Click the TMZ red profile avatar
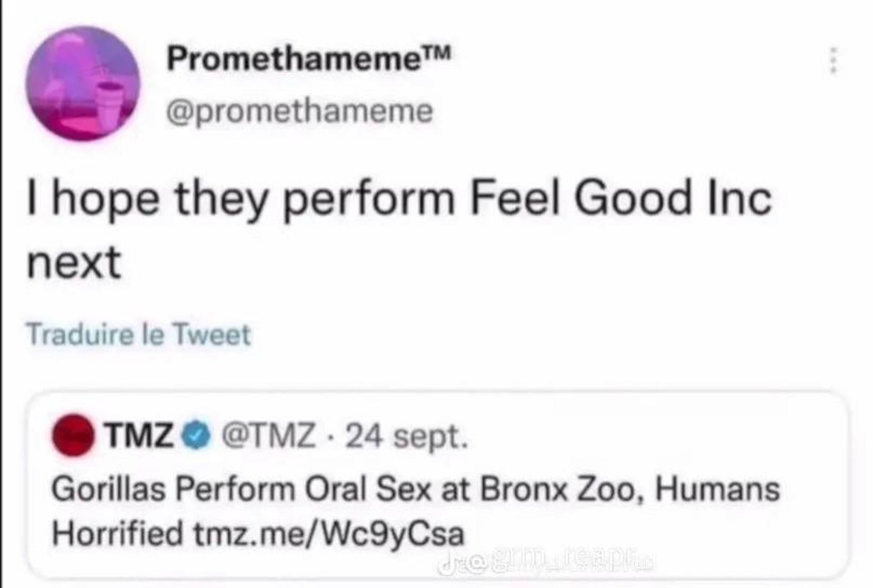The image size is (873, 588). pyautogui.click(x=73, y=435)
